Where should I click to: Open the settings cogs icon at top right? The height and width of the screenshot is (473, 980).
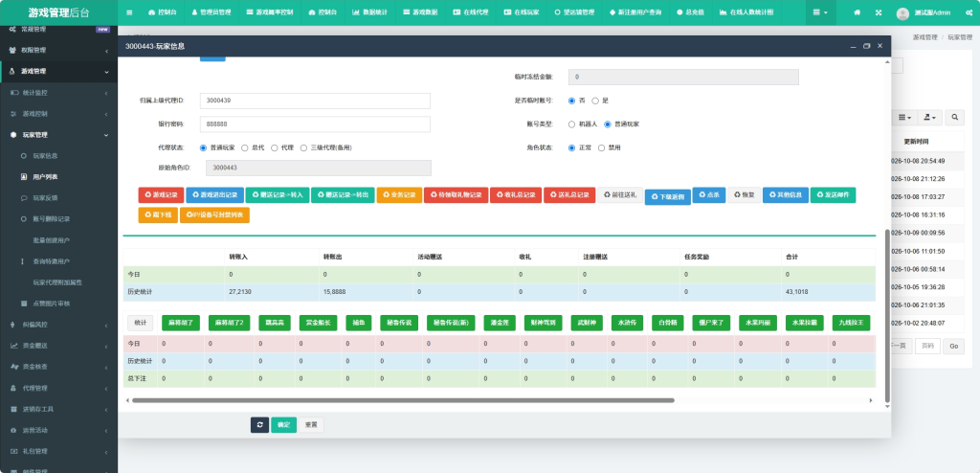(969, 12)
